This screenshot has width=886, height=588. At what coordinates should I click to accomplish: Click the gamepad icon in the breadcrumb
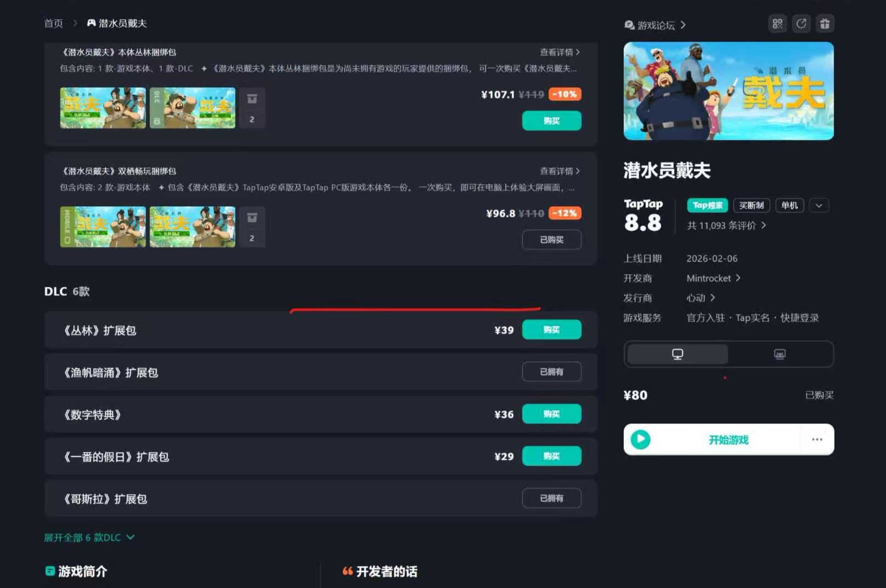[x=92, y=23]
